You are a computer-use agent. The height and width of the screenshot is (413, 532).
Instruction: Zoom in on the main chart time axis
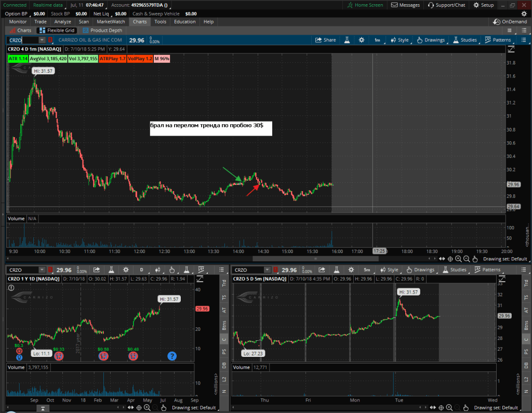(458, 259)
